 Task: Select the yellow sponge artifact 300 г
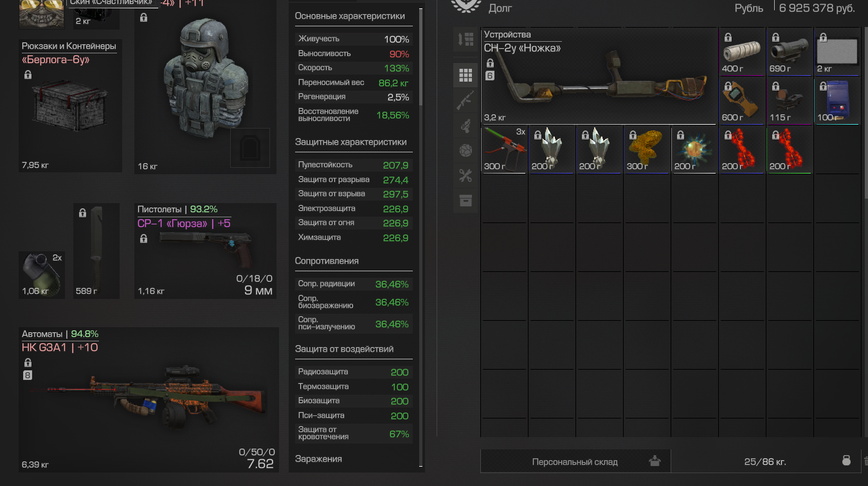tap(647, 150)
